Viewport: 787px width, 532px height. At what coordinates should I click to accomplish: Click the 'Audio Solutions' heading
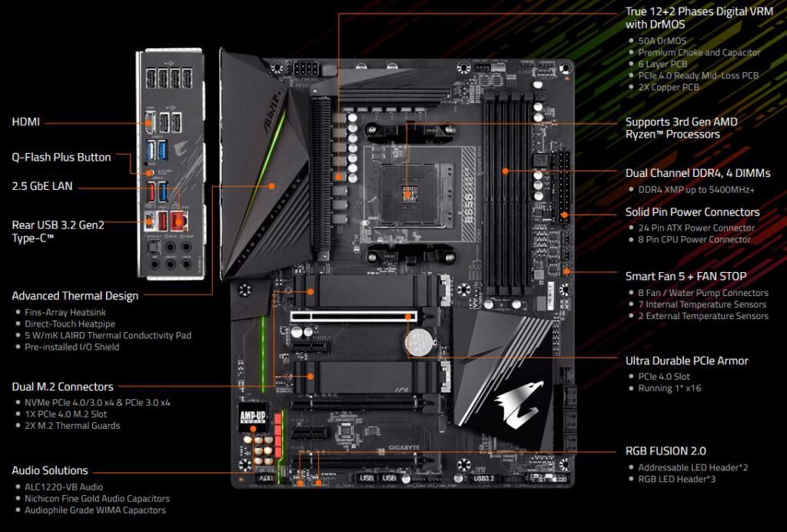point(50,470)
